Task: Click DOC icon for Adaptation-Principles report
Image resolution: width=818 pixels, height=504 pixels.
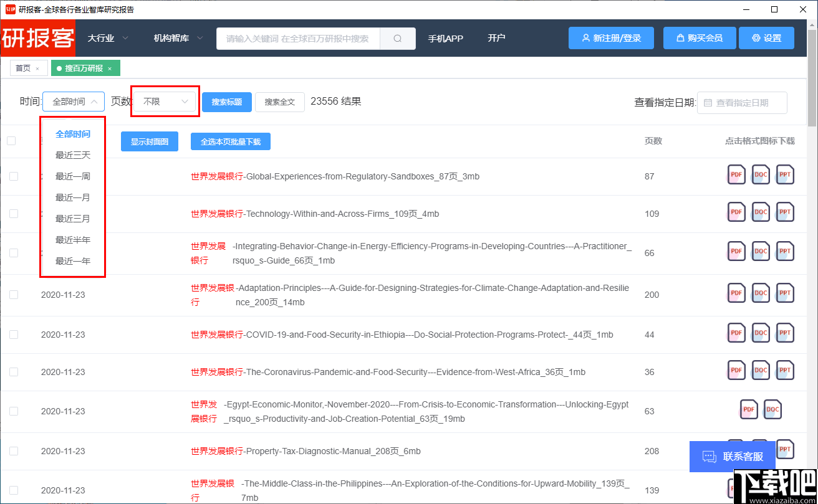Action: coord(761,293)
